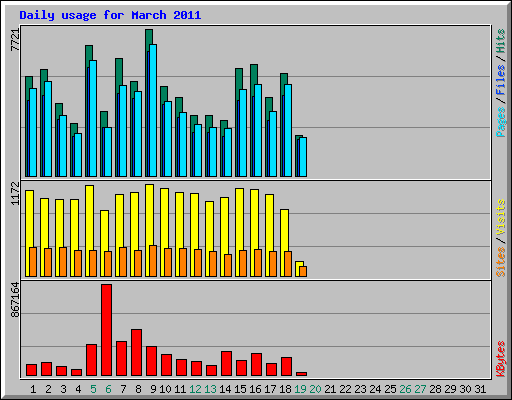The height and width of the screenshot is (400, 512).
Task: Click the 1172 visits axis value
Action: (15, 193)
